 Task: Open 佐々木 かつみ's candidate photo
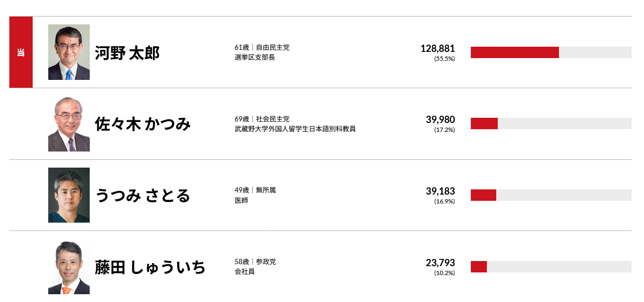point(69,124)
